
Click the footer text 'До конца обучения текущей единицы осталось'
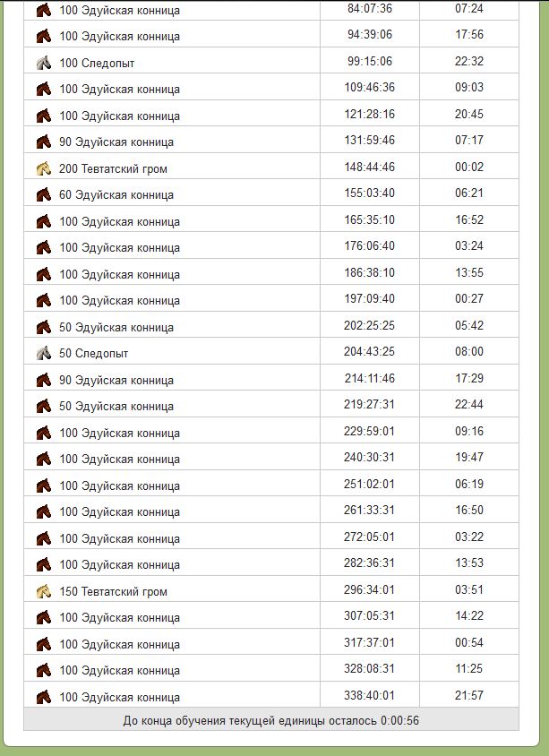tap(250, 721)
